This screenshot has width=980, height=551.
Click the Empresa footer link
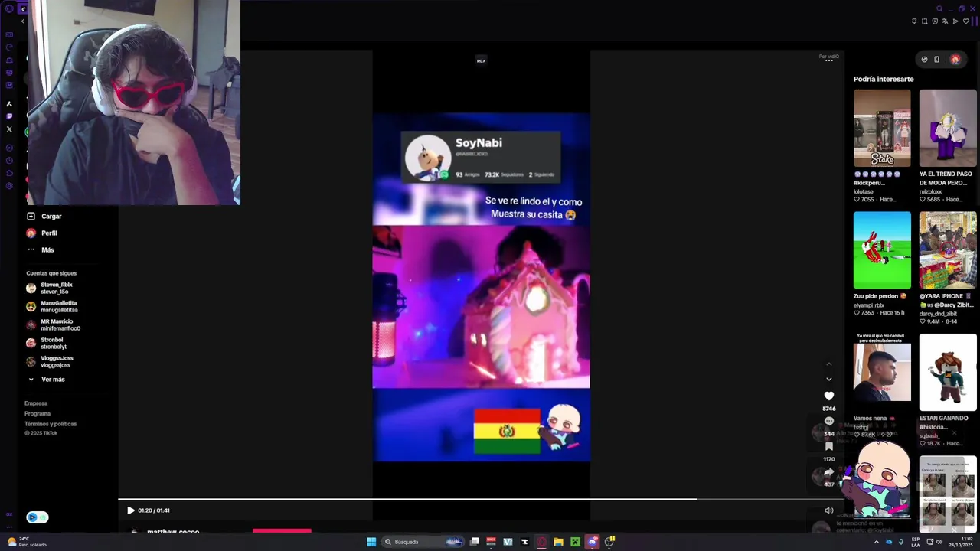coord(36,403)
